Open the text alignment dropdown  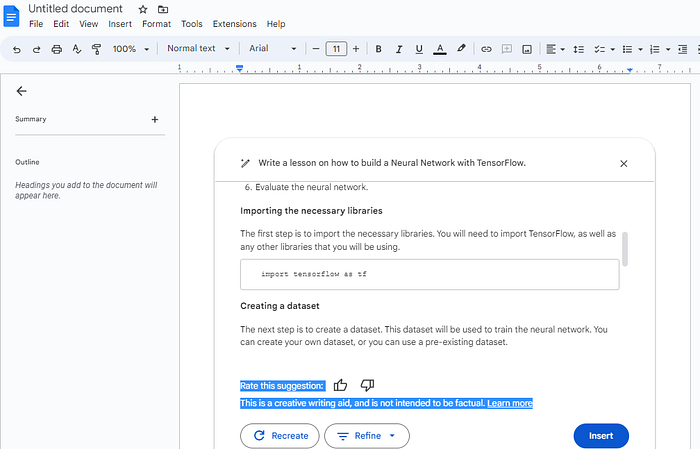[555, 49]
